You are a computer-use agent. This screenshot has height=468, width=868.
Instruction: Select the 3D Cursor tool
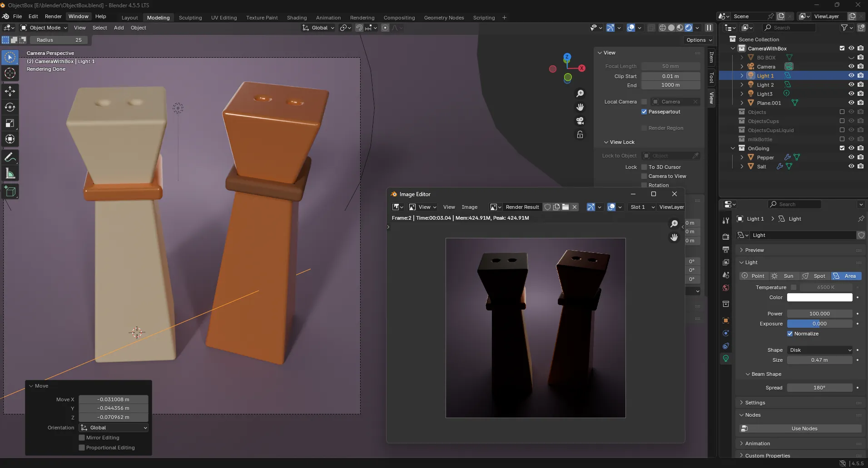point(10,73)
